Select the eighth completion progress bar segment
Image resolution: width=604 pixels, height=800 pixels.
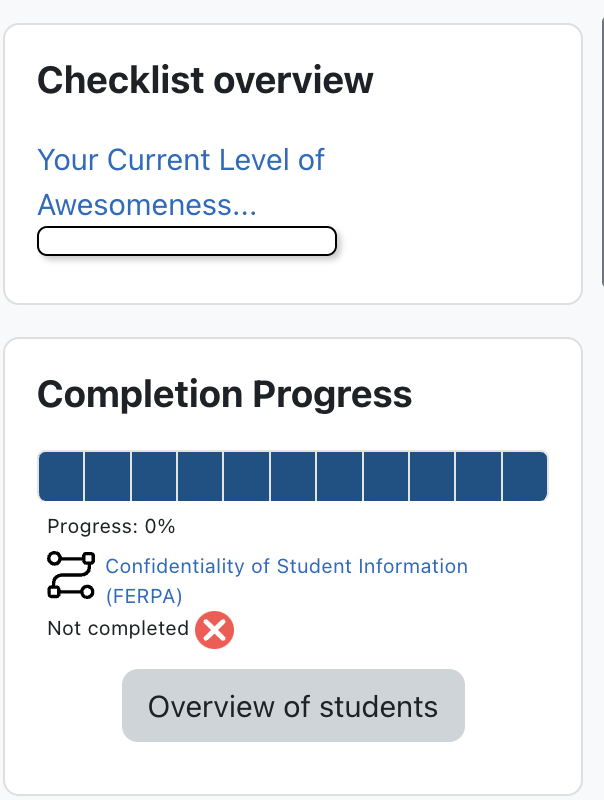click(386, 476)
